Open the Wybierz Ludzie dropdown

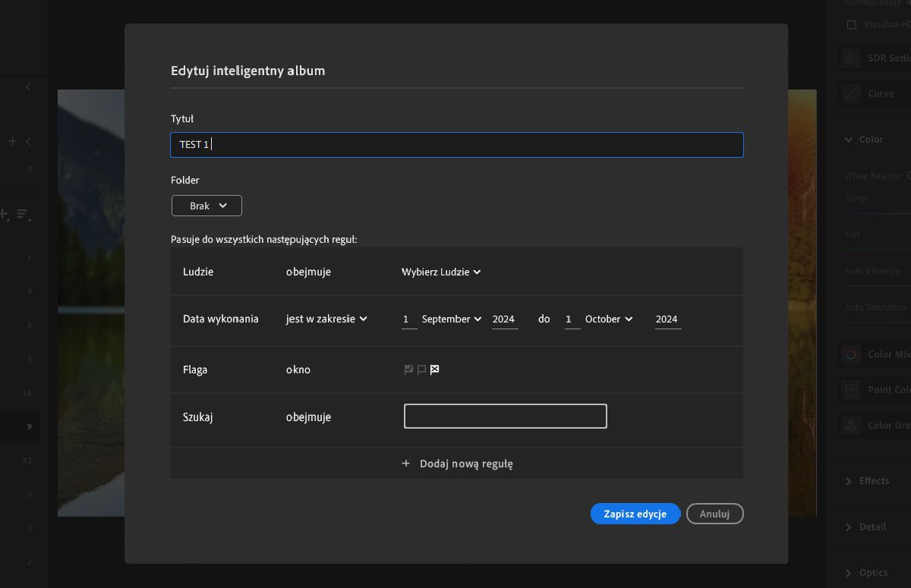coord(440,271)
